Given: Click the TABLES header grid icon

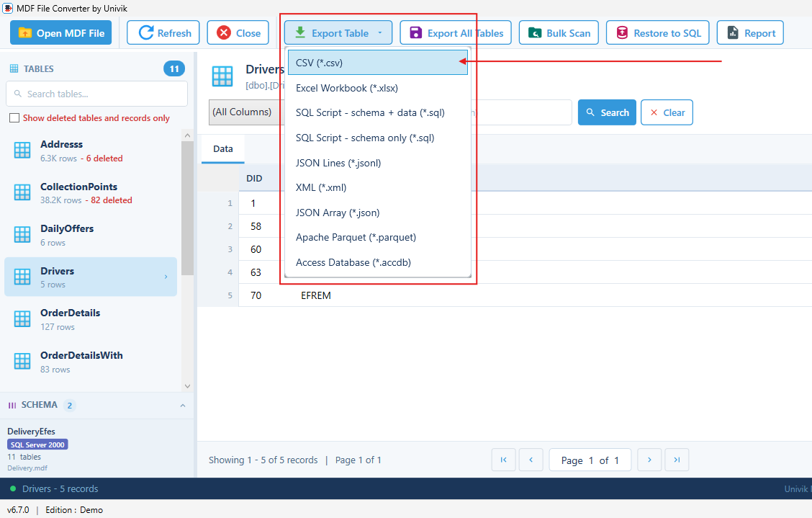Looking at the screenshot, I should pyautogui.click(x=14, y=68).
